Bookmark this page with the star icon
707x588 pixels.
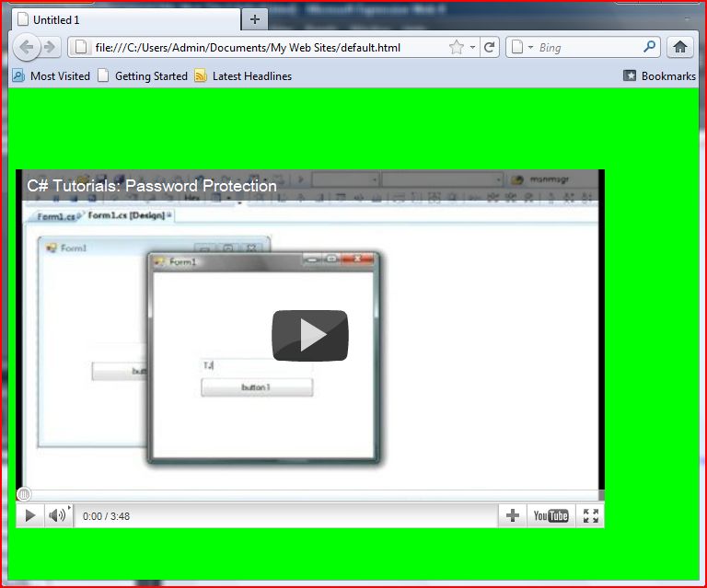pos(457,47)
